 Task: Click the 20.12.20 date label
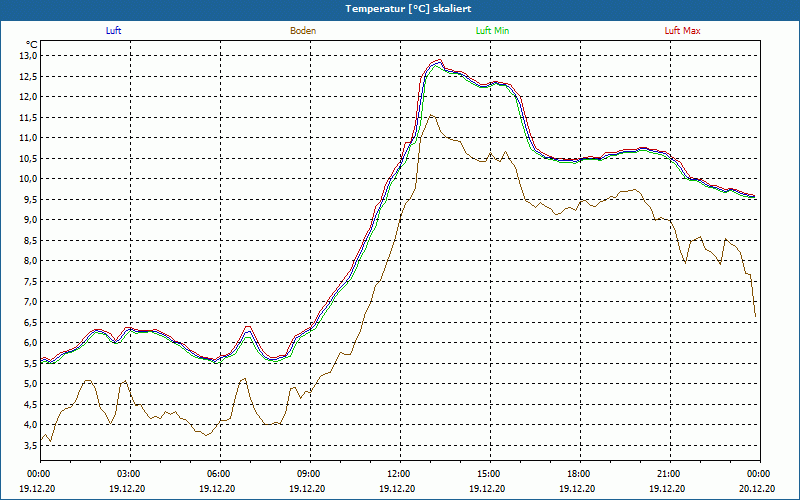758,488
